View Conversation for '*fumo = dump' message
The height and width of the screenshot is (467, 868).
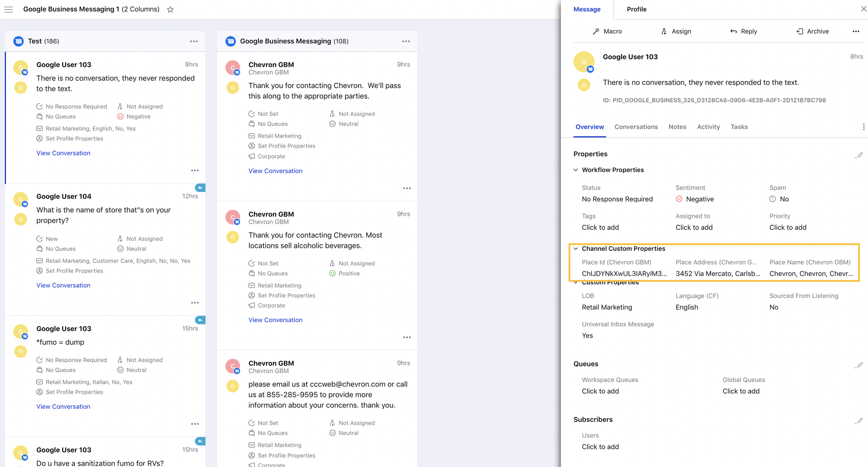[x=63, y=407]
